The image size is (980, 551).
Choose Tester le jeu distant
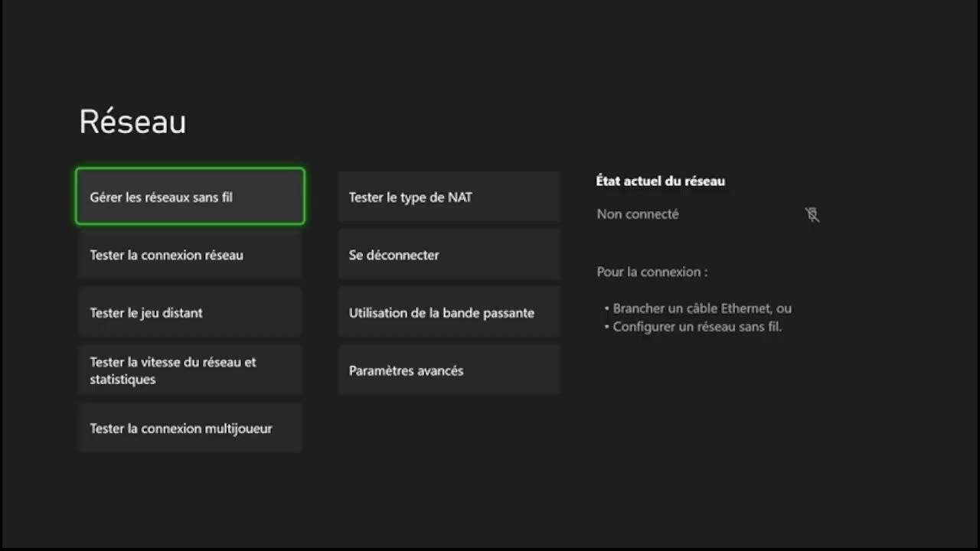click(x=190, y=312)
